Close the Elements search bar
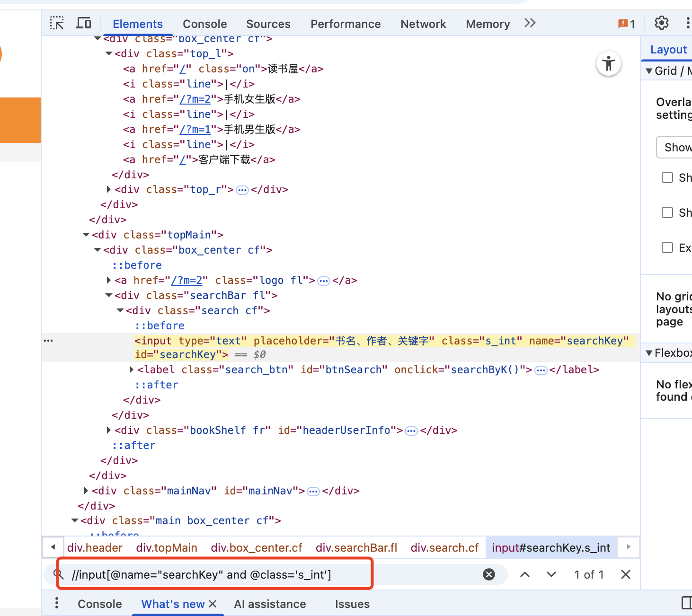 626,574
